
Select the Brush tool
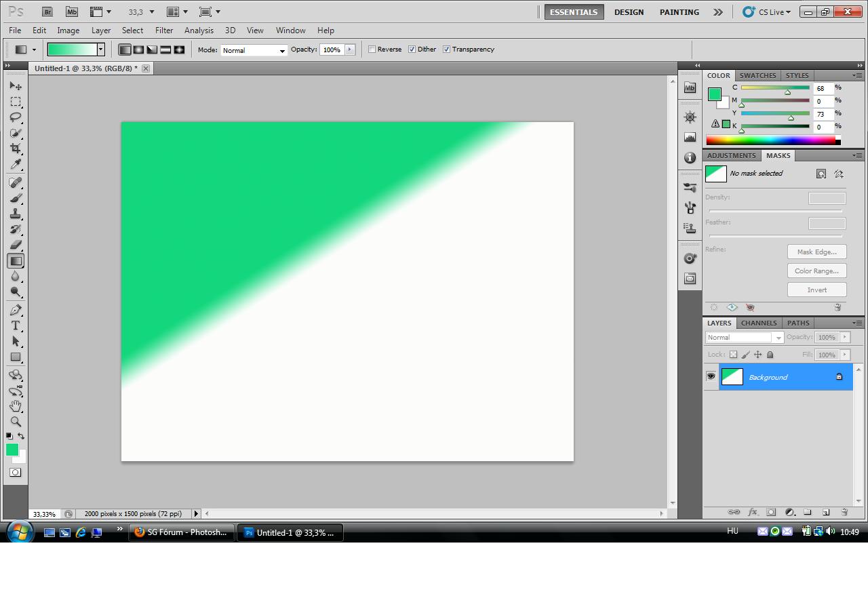(15, 198)
